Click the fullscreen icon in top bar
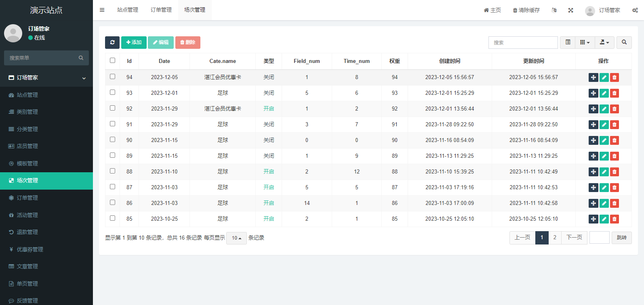Viewport: 644px width, 305px height. coord(570,10)
